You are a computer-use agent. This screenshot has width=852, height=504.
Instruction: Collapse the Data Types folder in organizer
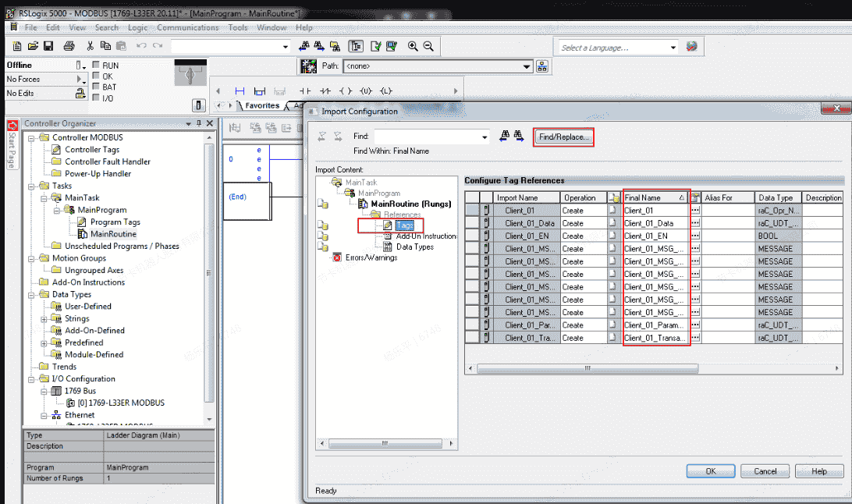[x=32, y=294]
